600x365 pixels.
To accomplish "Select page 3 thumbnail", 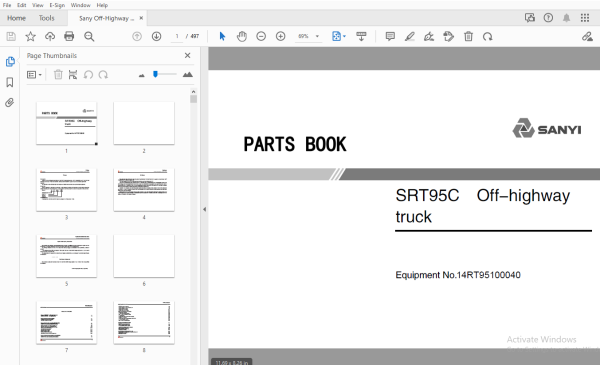I will [67, 190].
